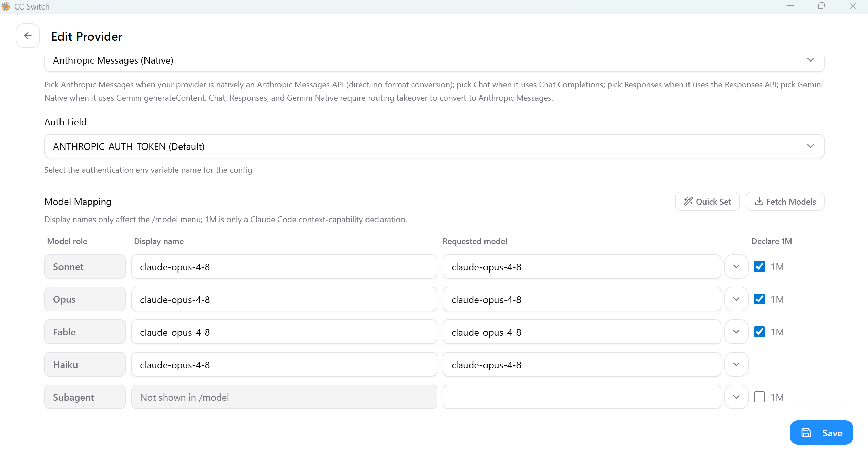The height and width of the screenshot is (455, 868).
Task: Click Fetch Models button
Action: 785,202
